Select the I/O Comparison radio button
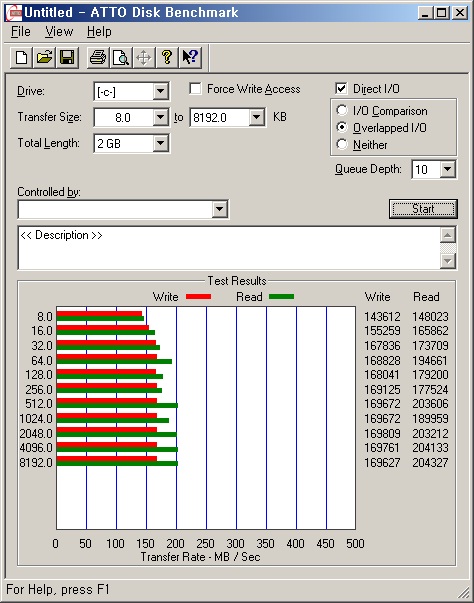The height and width of the screenshot is (603, 474). tap(341, 110)
